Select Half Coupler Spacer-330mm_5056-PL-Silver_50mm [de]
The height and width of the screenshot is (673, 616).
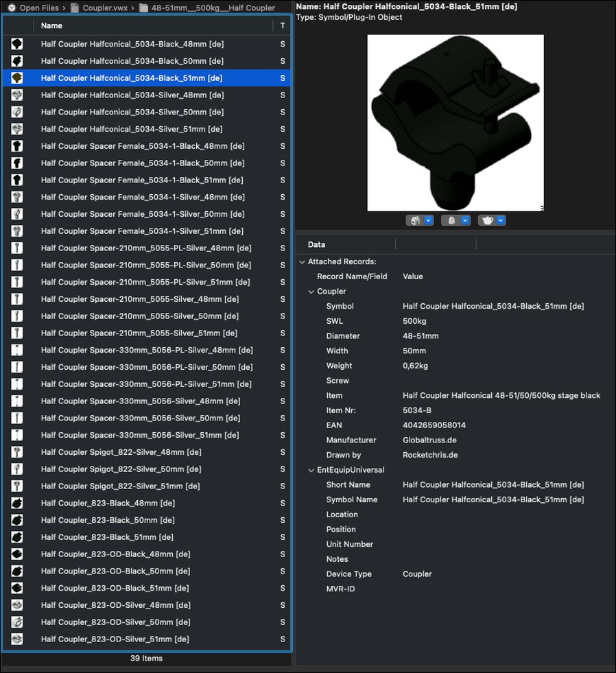click(147, 367)
